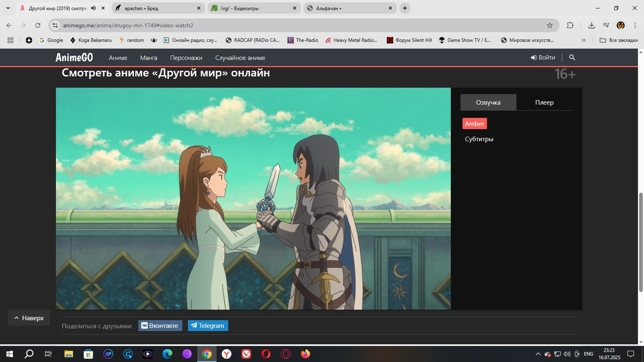Share via the Вконтакте button
This screenshot has height=362, width=644.
pyautogui.click(x=160, y=325)
